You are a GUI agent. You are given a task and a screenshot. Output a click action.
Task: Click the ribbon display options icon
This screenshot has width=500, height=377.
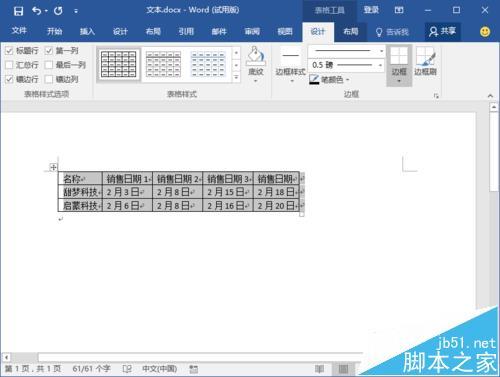pyautogui.click(x=399, y=10)
